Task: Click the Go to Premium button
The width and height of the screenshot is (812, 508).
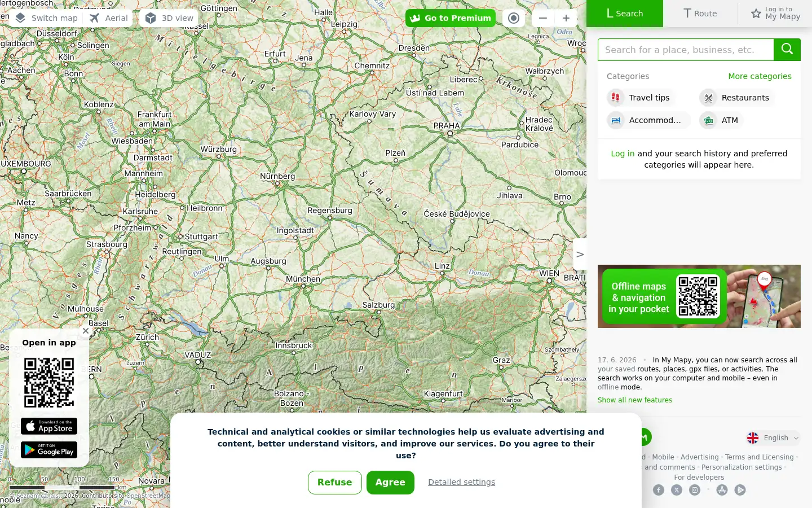Action: tap(451, 18)
